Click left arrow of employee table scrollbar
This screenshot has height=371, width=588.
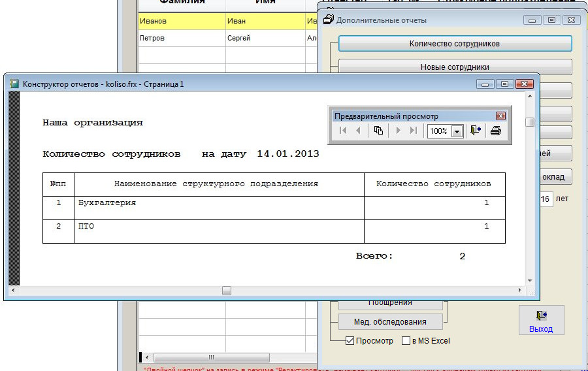(x=147, y=357)
